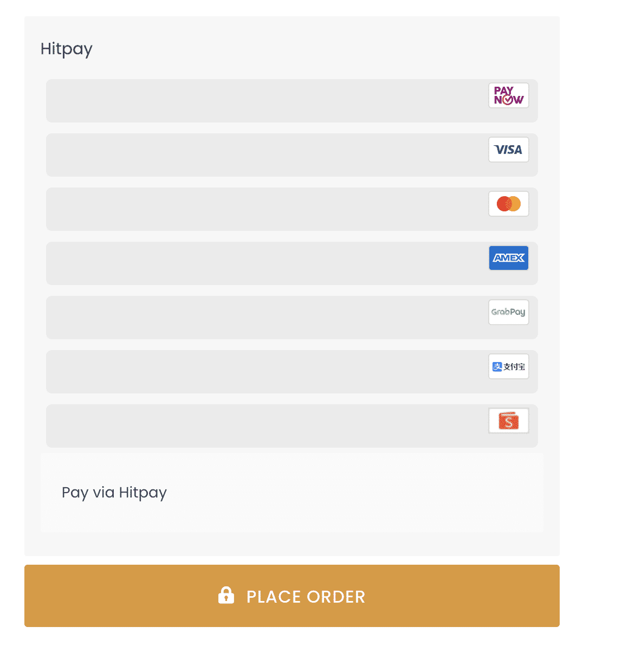This screenshot has width=635, height=672.
Task: Select the Mastercard payment option row
Action: click(271, 209)
